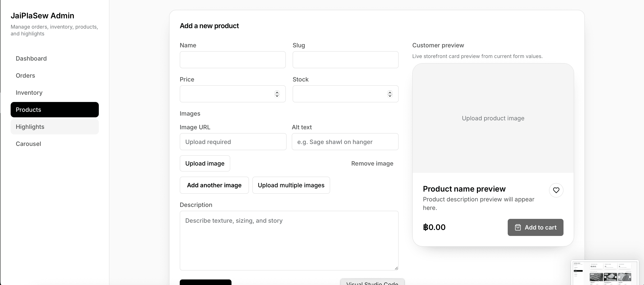Select the Products sidebar item
The height and width of the screenshot is (285, 644).
point(55,110)
